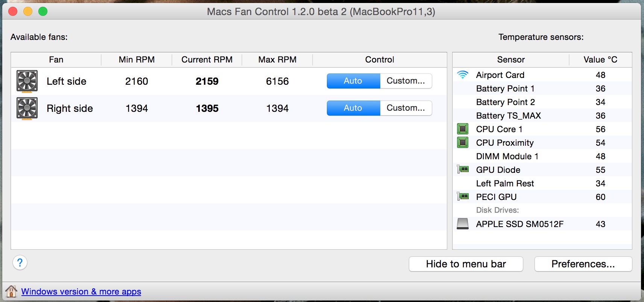Select the Airport Card sensor row

(542, 75)
